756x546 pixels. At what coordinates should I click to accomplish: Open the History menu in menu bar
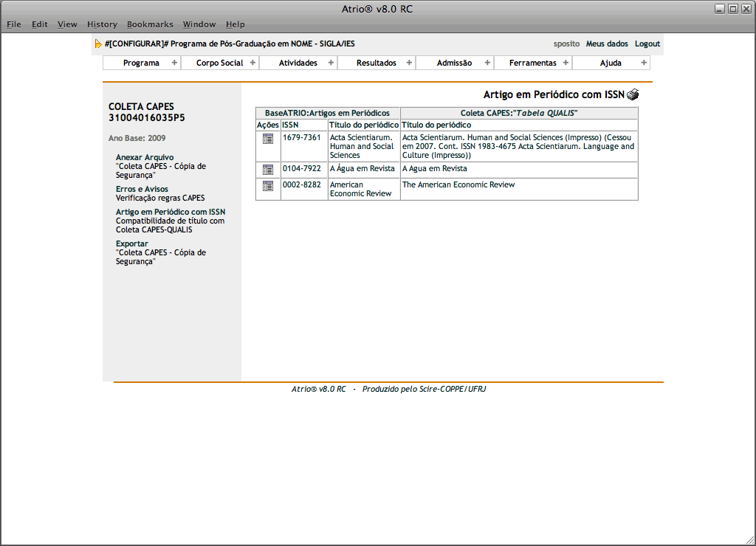point(102,24)
